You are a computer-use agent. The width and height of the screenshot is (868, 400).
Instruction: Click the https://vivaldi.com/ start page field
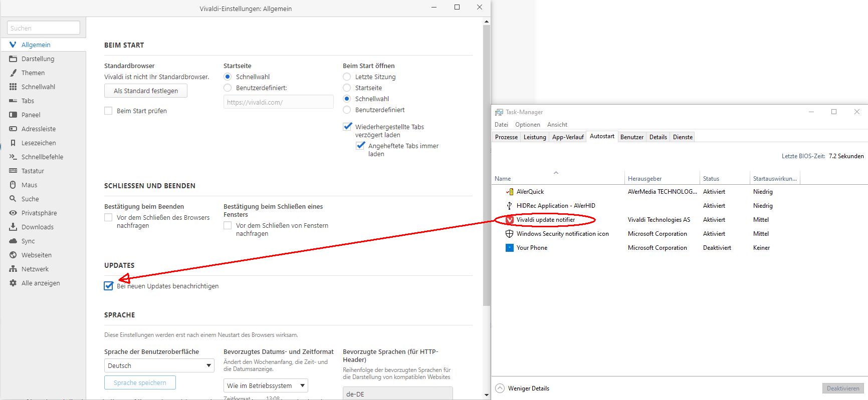(x=278, y=102)
